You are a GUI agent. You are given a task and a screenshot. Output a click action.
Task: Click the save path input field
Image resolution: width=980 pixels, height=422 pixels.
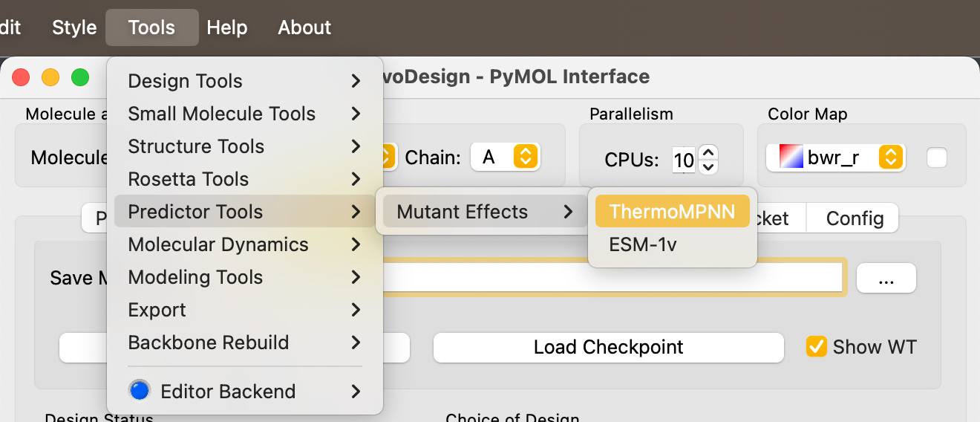(612, 277)
